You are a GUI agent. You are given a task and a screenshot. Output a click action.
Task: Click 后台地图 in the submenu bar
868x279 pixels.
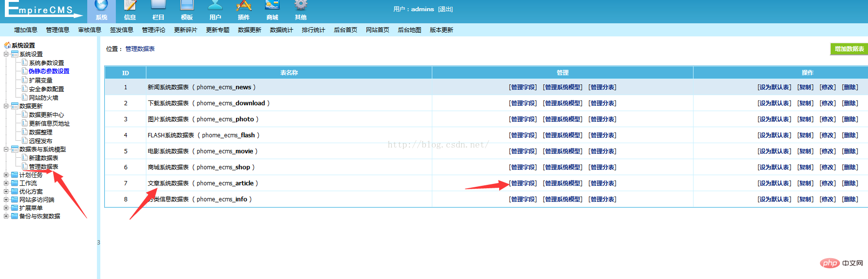tap(410, 30)
